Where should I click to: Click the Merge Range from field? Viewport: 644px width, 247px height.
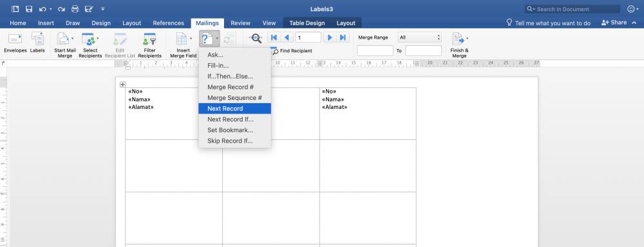click(x=375, y=50)
